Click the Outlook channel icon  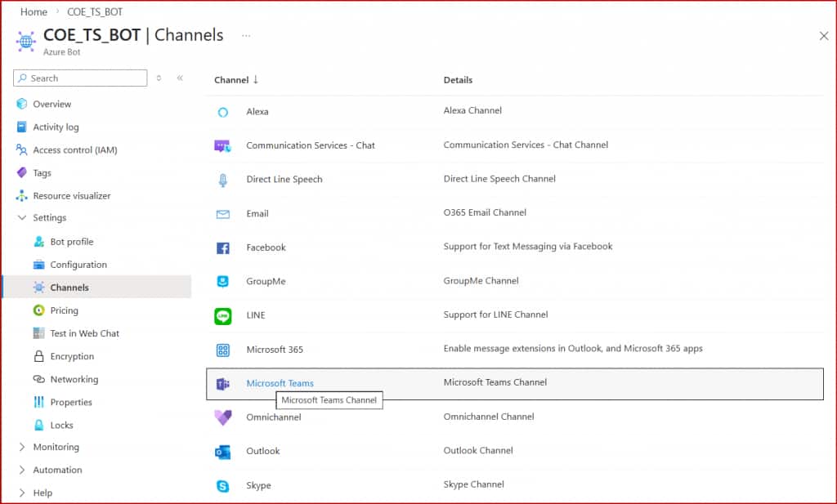[223, 452]
